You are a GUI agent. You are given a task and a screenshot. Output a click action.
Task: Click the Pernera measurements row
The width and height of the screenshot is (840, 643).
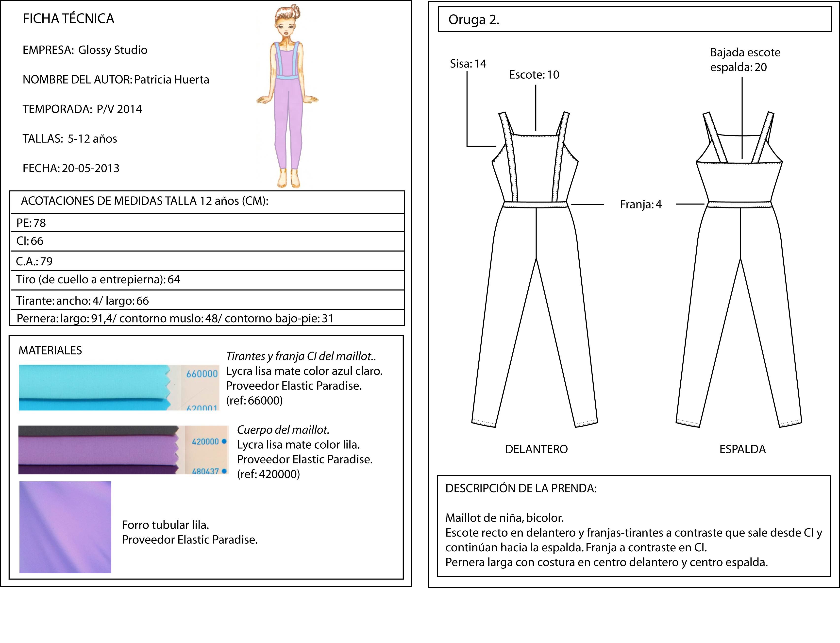click(207, 319)
